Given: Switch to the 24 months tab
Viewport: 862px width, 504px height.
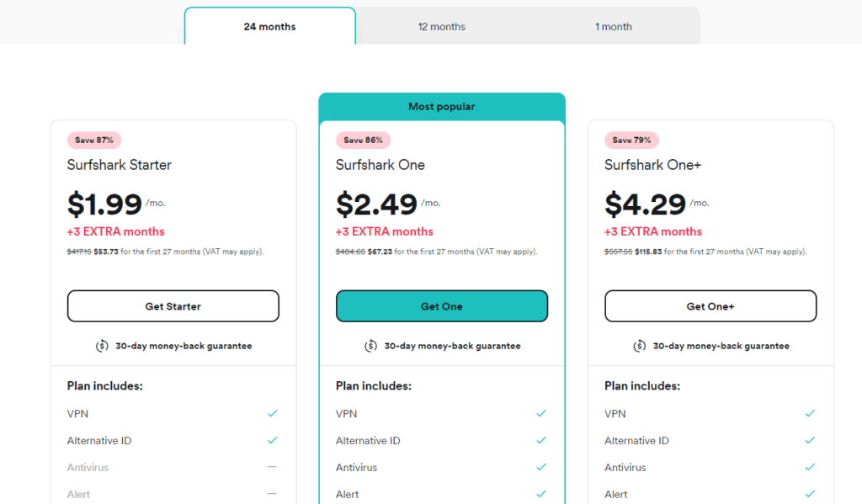Looking at the screenshot, I should pos(270,26).
